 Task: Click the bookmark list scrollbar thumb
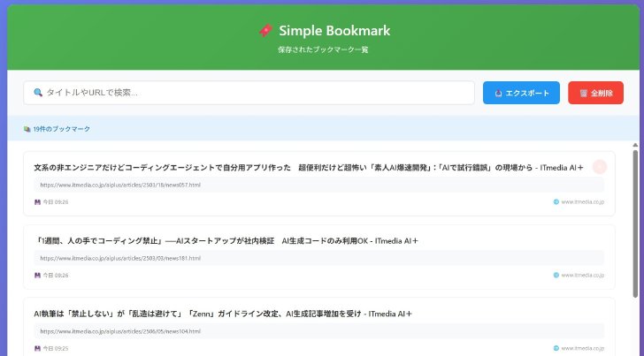click(x=635, y=223)
